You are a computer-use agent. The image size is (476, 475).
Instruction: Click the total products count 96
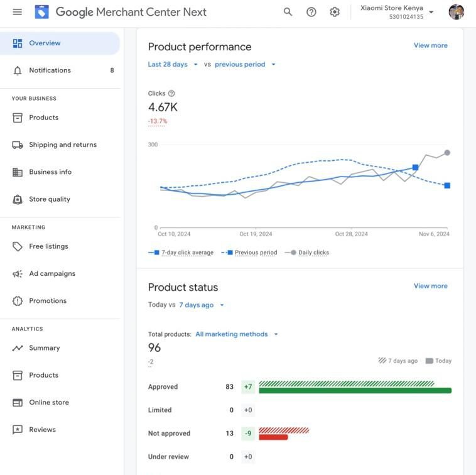[154, 348]
